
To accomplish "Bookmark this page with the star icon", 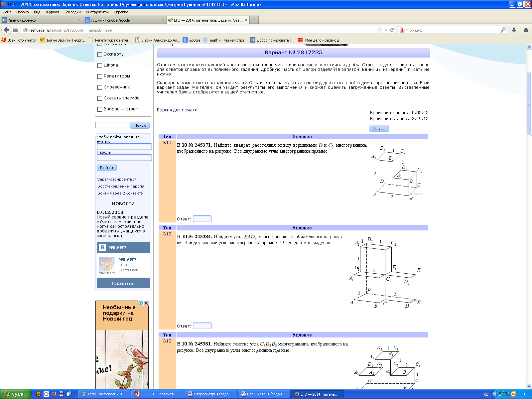I will tap(380, 30).
